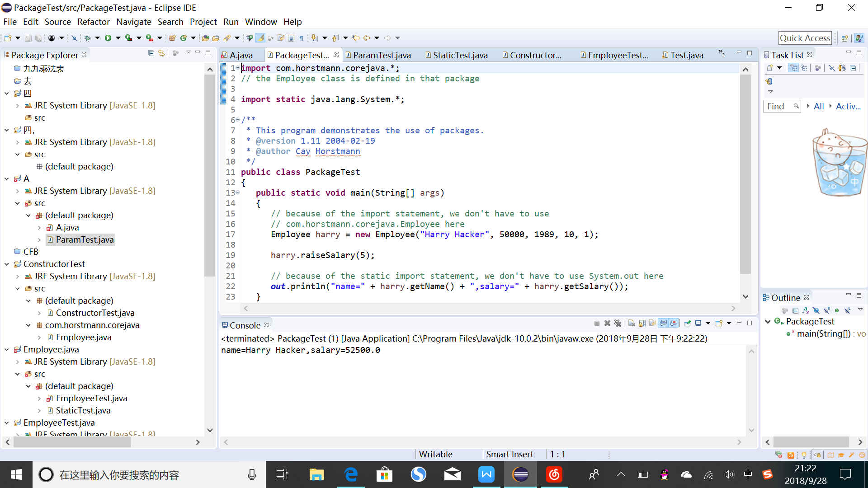
Task: Click the Debug bug icon
Action: point(87,38)
